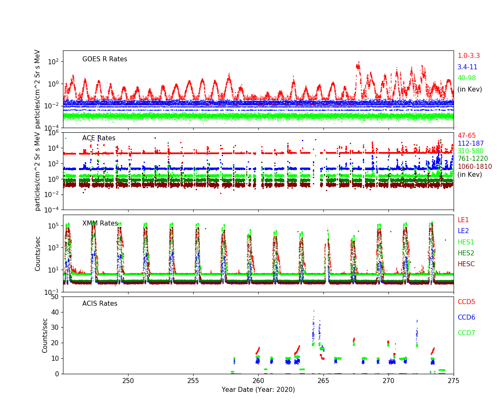This screenshot has width=504, height=420.
Task: Select the blue 3.4-11 legend entry
Action: [x=467, y=67]
